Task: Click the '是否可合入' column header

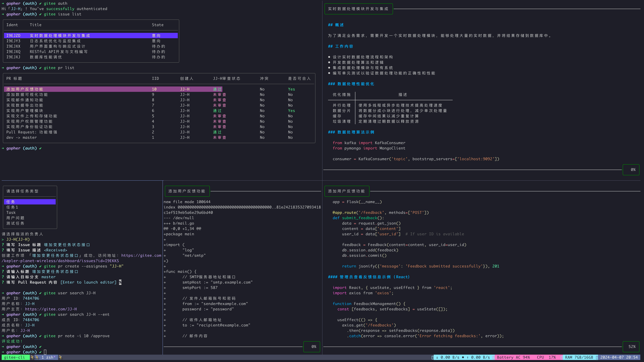Action: point(299,78)
